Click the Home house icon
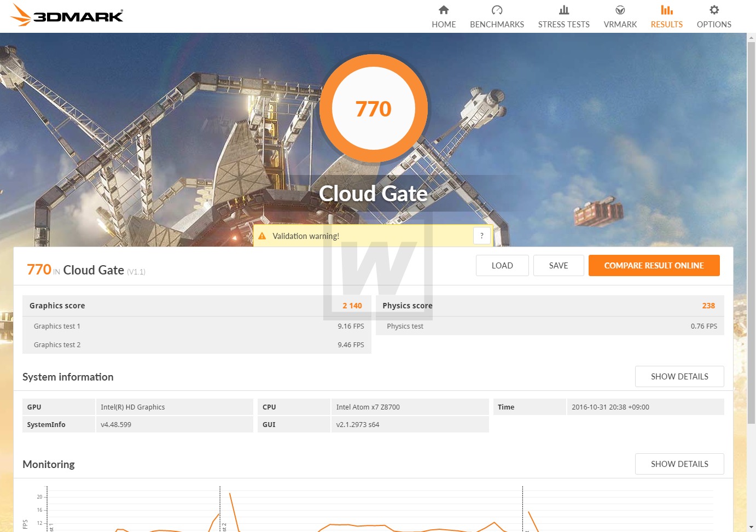The image size is (756, 532). (444, 10)
